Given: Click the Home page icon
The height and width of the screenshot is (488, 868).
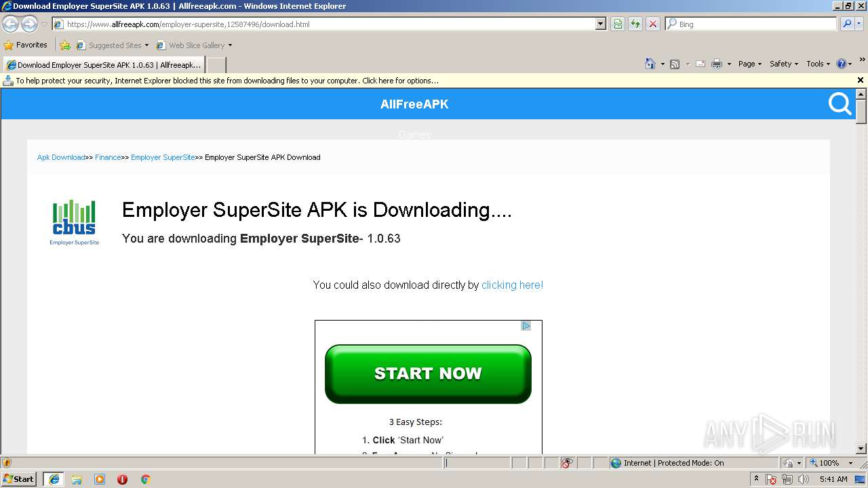Looking at the screenshot, I should 650,64.
